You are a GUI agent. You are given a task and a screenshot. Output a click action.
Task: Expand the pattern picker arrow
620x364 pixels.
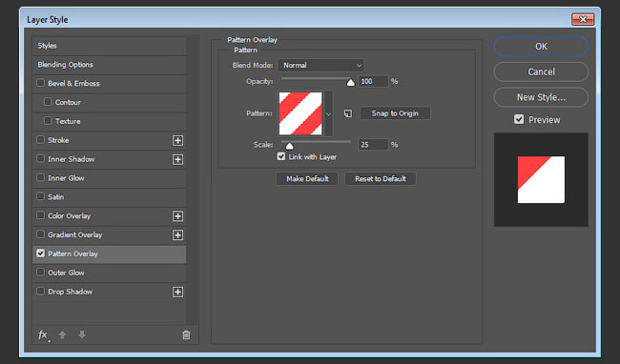coord(328,114)
